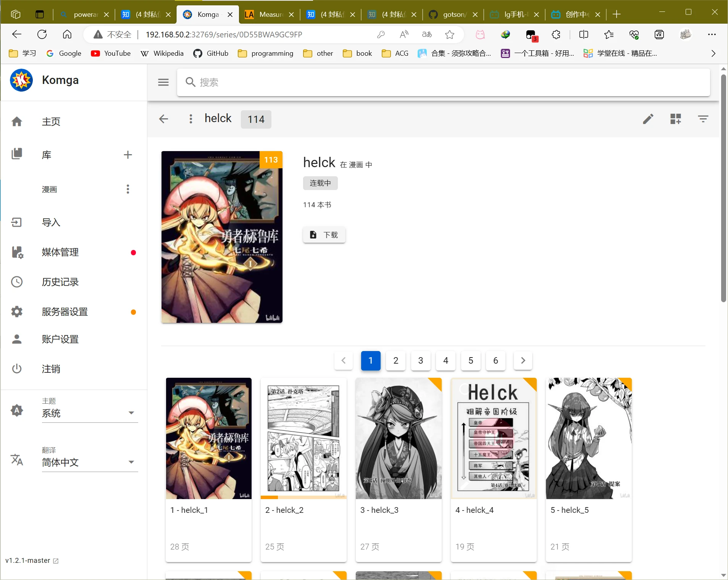728x580 pixels.
Task: Click the Komga logo icon
Action: (21, 80)
